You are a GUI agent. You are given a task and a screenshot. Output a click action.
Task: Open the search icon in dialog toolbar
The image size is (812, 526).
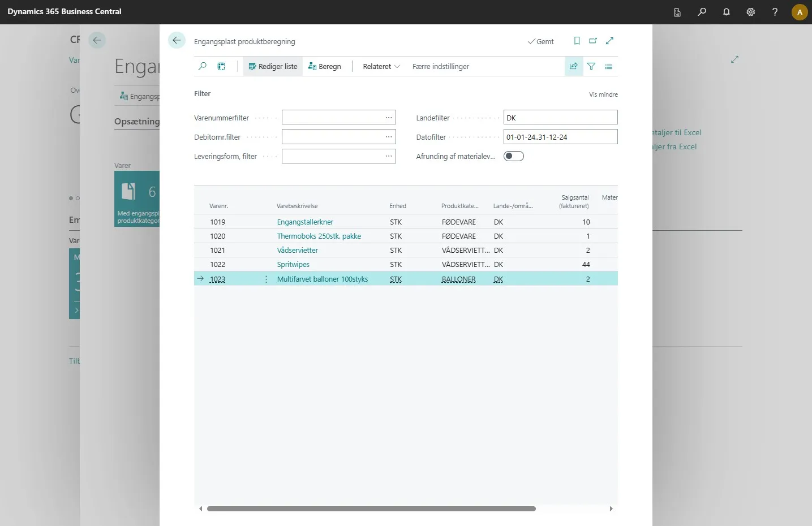pos(203,66)
